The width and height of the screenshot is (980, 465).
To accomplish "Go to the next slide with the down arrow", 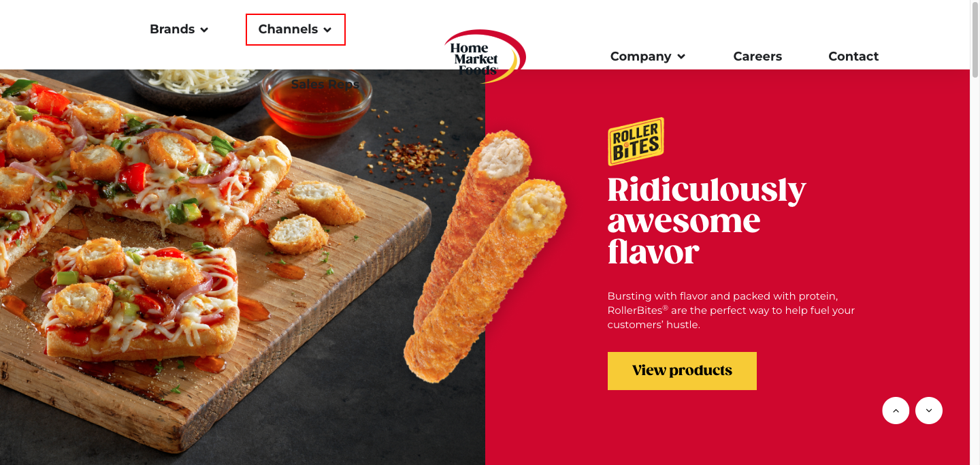I will [929, 411].
